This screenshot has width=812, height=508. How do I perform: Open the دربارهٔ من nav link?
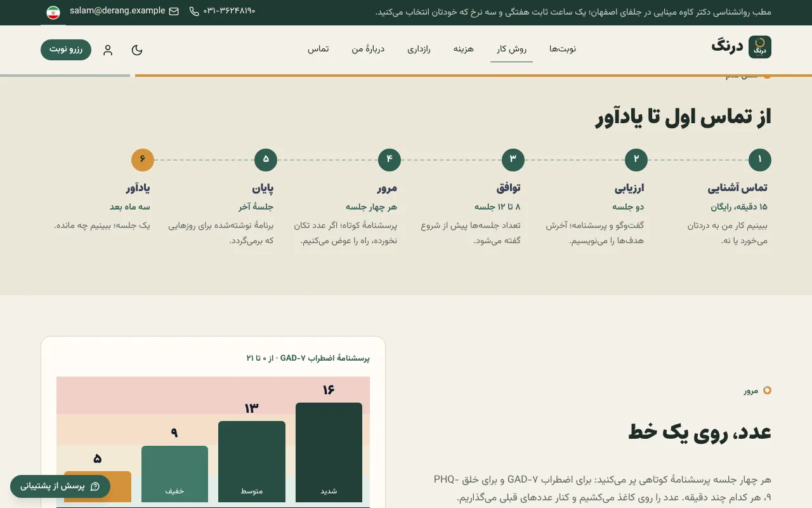pyautogui.click(x=368, y=49)
